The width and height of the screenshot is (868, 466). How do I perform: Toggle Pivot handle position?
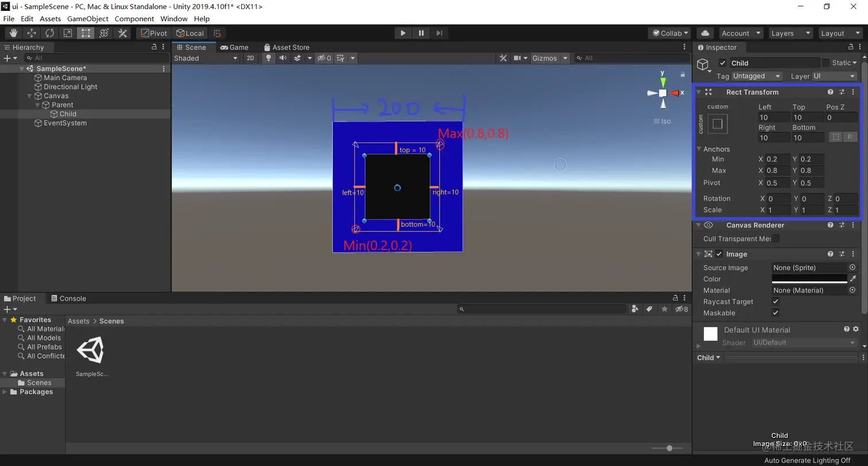coord(153,33)
